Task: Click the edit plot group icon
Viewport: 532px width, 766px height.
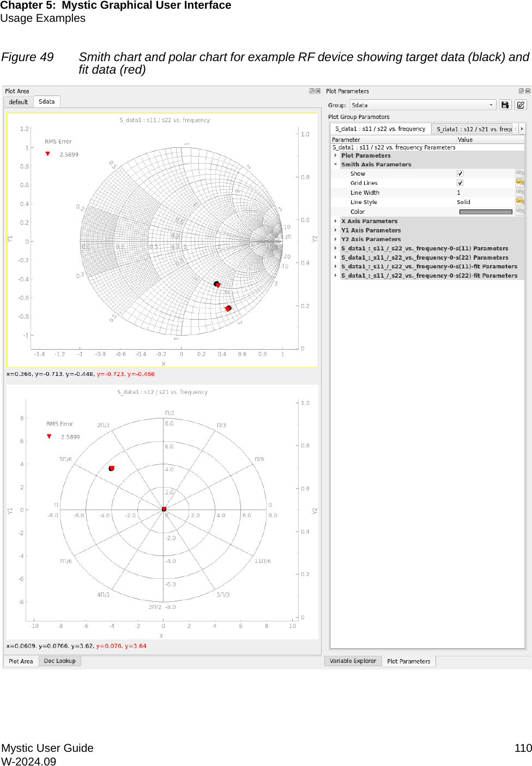Action: 521,105
